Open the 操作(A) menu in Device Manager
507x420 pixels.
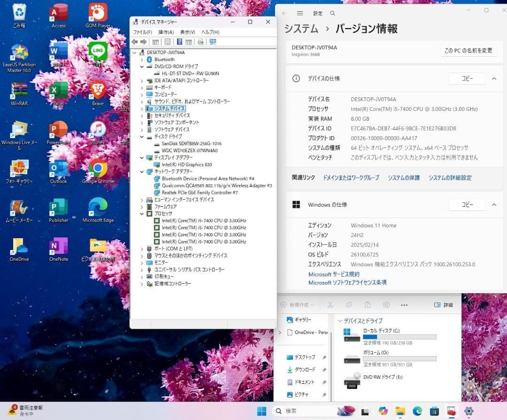pyautogui.click(x=166, y=32)
